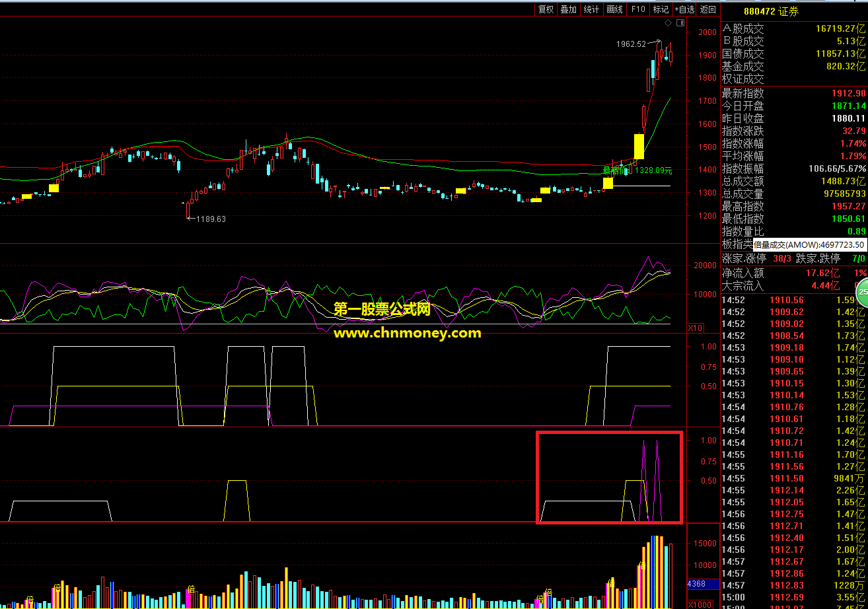Image resolution: width=868 pixels, height=609 pixels.
Task: Click the tick row with price 1912.75
Action: pos(794,514)
